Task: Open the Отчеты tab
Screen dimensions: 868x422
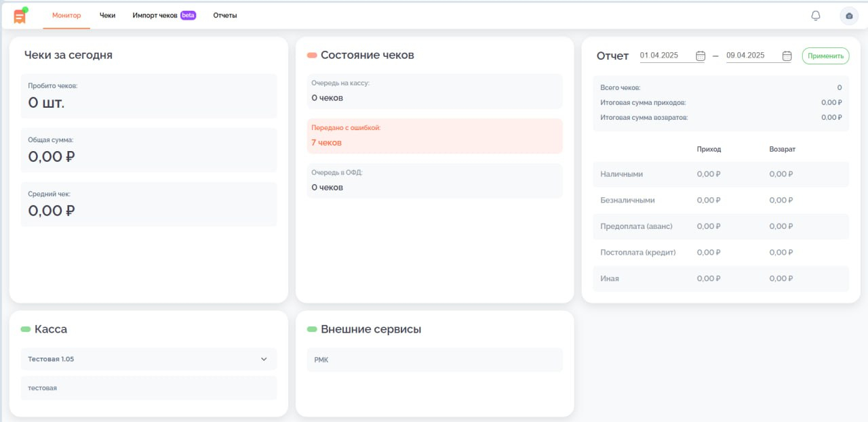Action: click(x=225, y=16)
